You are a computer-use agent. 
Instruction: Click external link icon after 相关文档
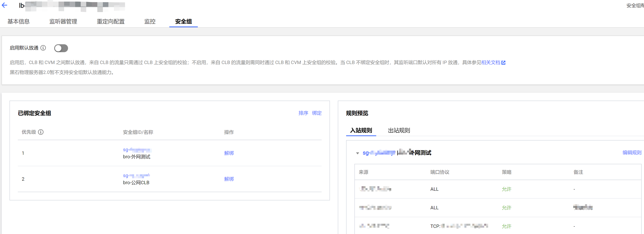pyautogui.click(x=503, y=62)
